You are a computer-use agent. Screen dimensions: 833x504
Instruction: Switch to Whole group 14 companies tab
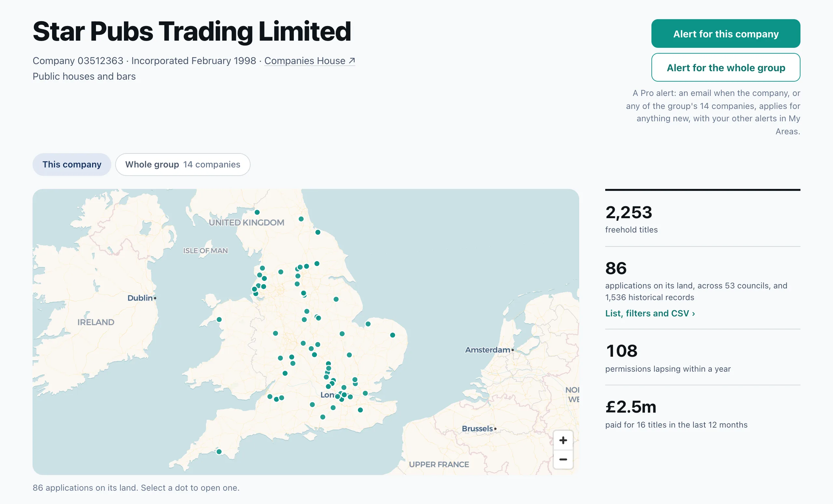[183, 165]
